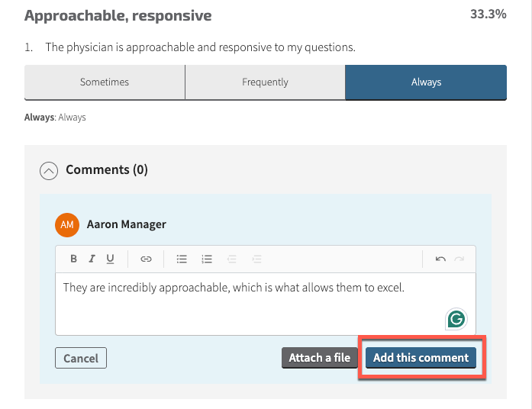Image resolution: width=532 pixels, height=409 pixels.
Task: Click Add this comment button
Action: (x=421, y=358)
